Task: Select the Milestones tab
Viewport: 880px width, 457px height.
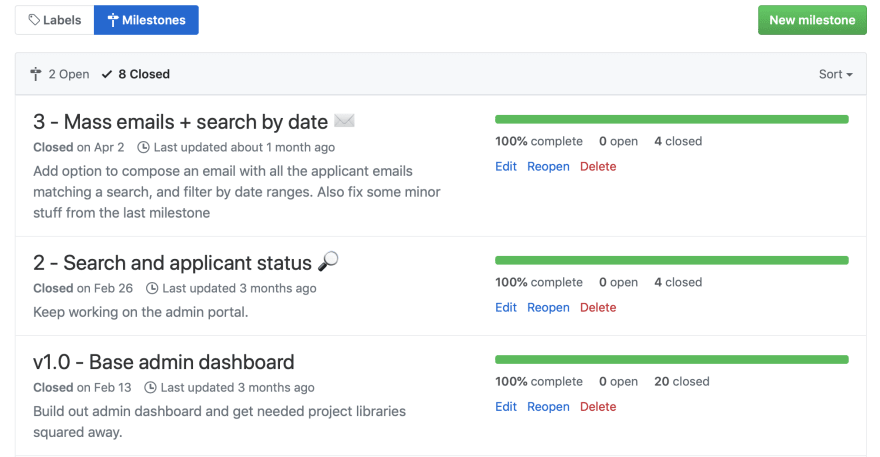Action: tap(146, 20)
